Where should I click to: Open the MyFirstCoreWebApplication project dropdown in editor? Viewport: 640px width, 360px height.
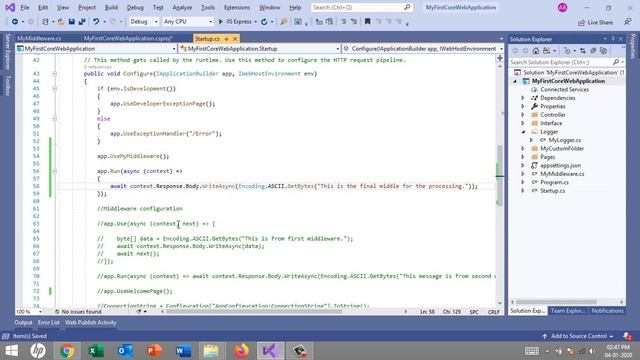(x=97, y=49)
